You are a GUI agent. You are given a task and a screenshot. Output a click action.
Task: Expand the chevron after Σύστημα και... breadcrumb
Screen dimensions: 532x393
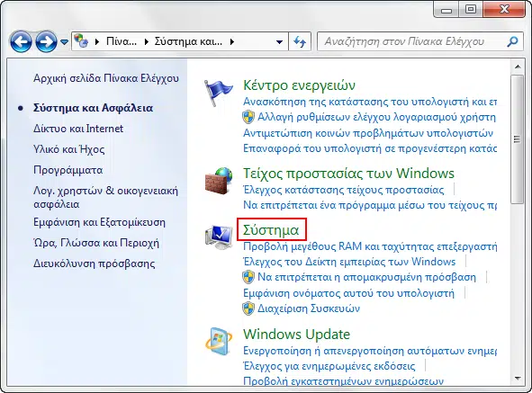tap(232, 41)
